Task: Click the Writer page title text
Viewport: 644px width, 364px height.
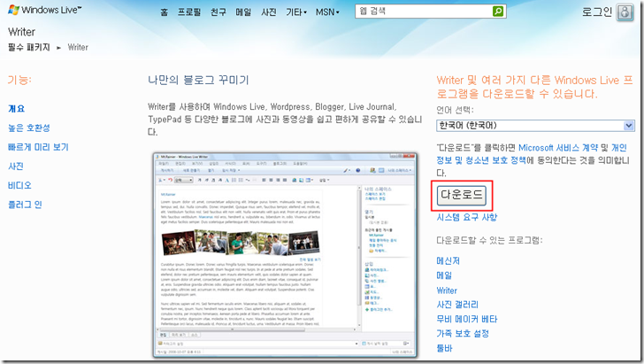Action: point(21,32)
